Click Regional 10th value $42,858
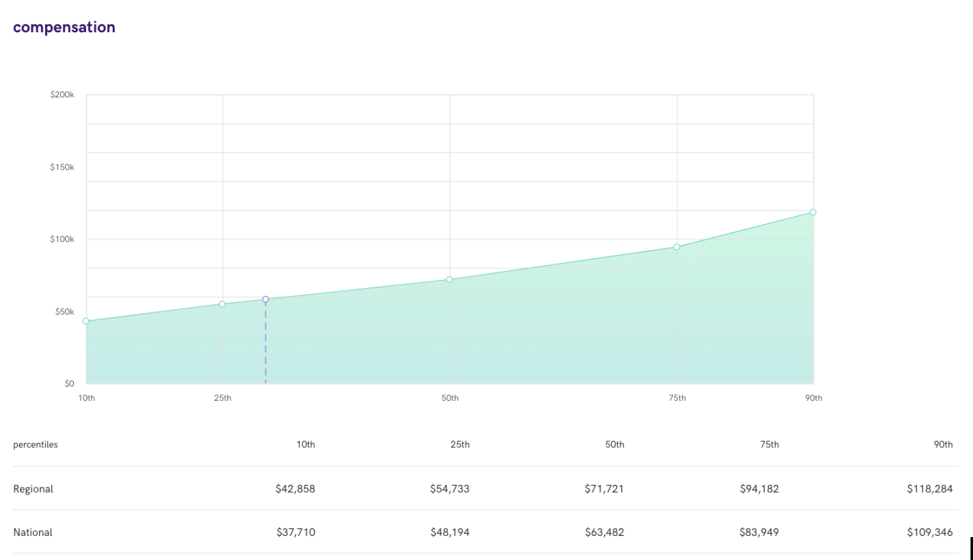973x560 pixels. point(296,489)
